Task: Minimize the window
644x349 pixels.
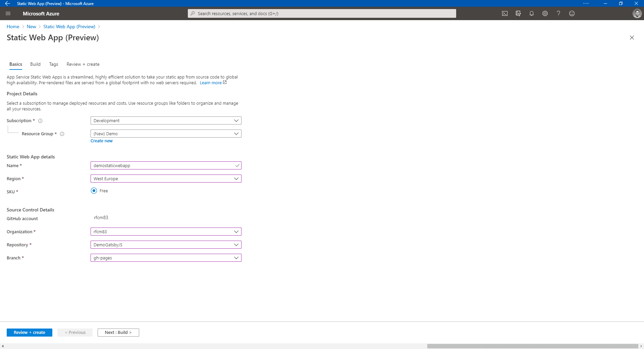Action: click(605, 3)
